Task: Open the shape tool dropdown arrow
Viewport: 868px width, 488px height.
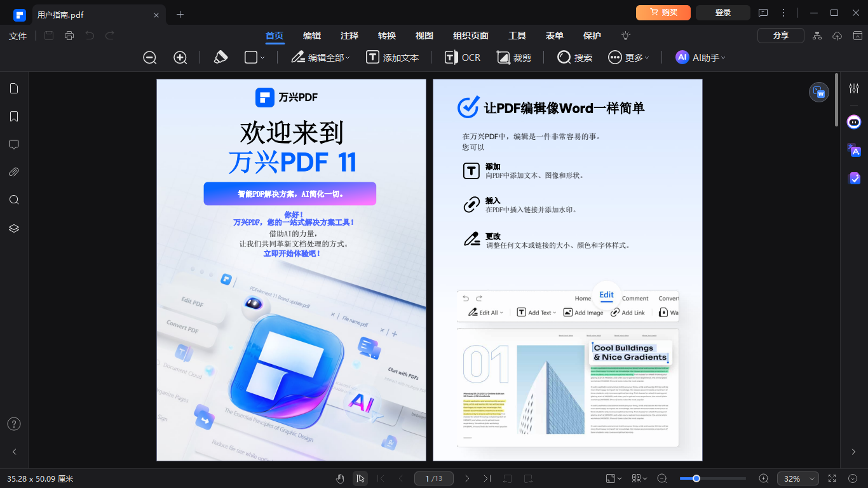Action: 262,58
